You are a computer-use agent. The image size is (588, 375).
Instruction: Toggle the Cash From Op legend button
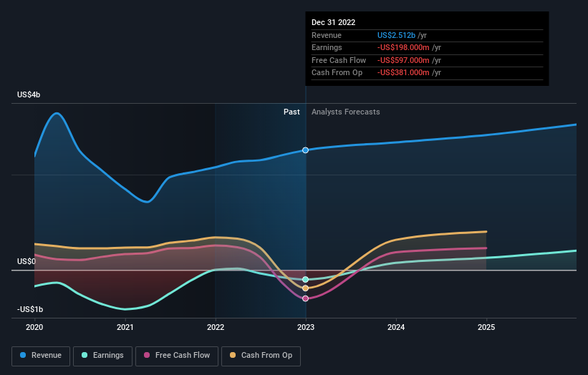tap(261, 356)
